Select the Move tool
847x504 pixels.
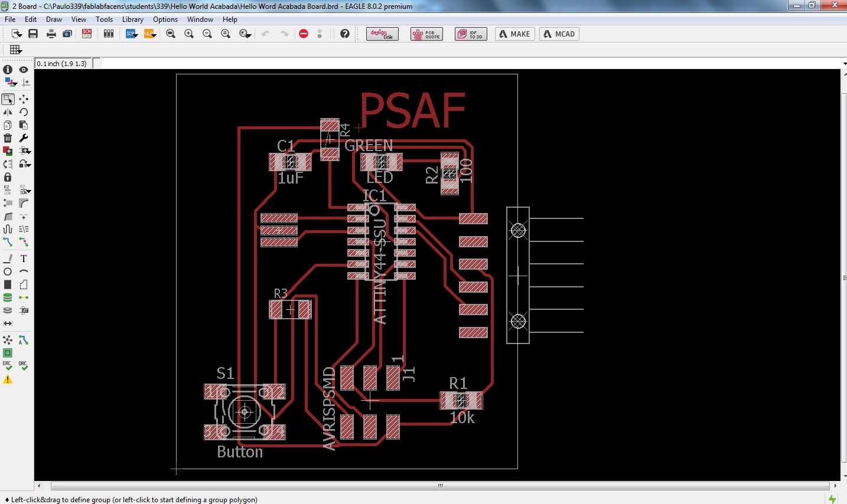tap(24, 99)
